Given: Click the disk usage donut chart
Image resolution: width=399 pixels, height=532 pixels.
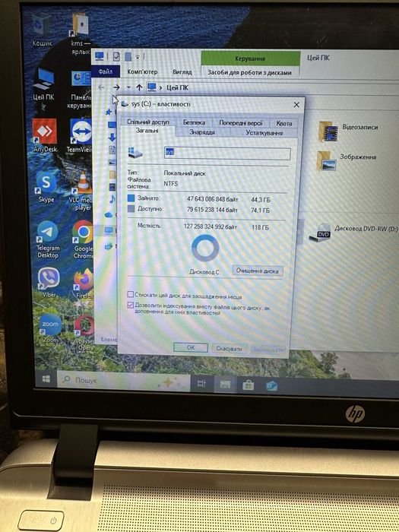Looking at the screenshot, I should (205, 249).
